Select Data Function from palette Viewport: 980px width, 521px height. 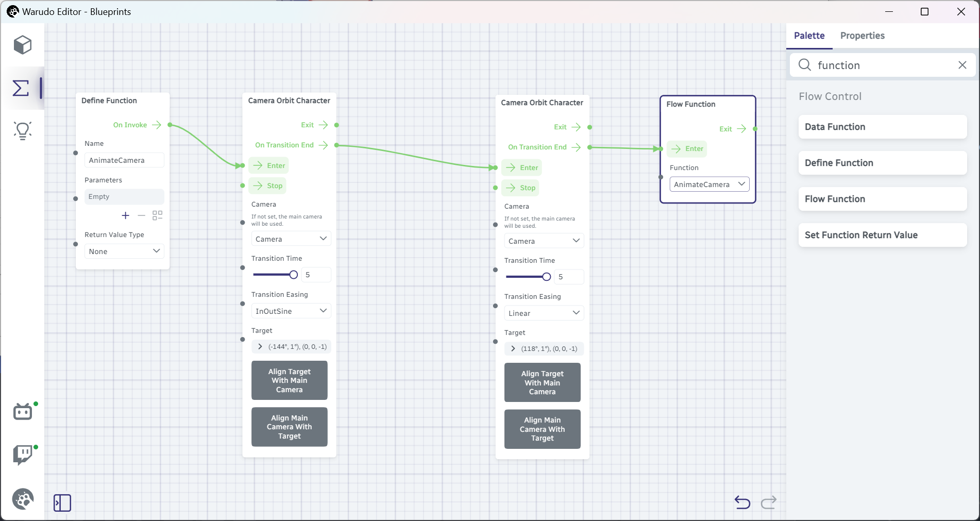pyautogui.click(x=882, y=127)
